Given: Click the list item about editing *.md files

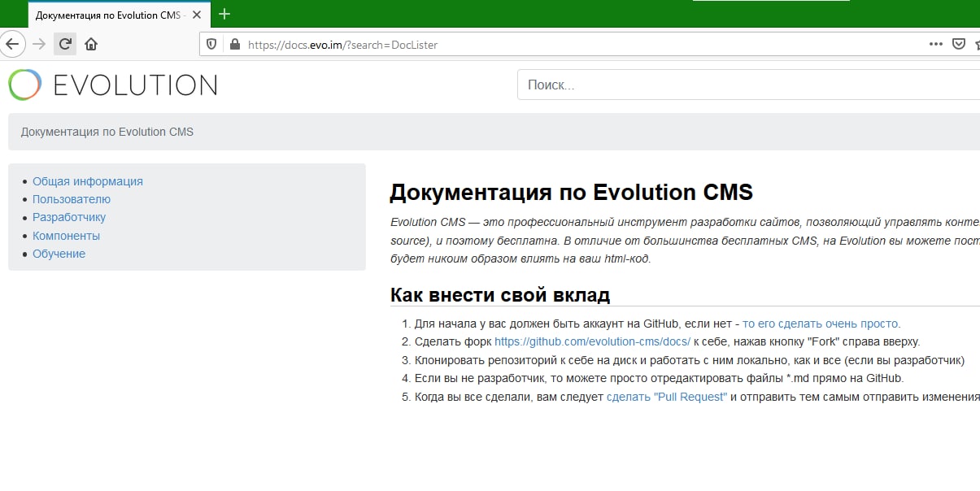Looking at the screenshot, I should (659, 378).
